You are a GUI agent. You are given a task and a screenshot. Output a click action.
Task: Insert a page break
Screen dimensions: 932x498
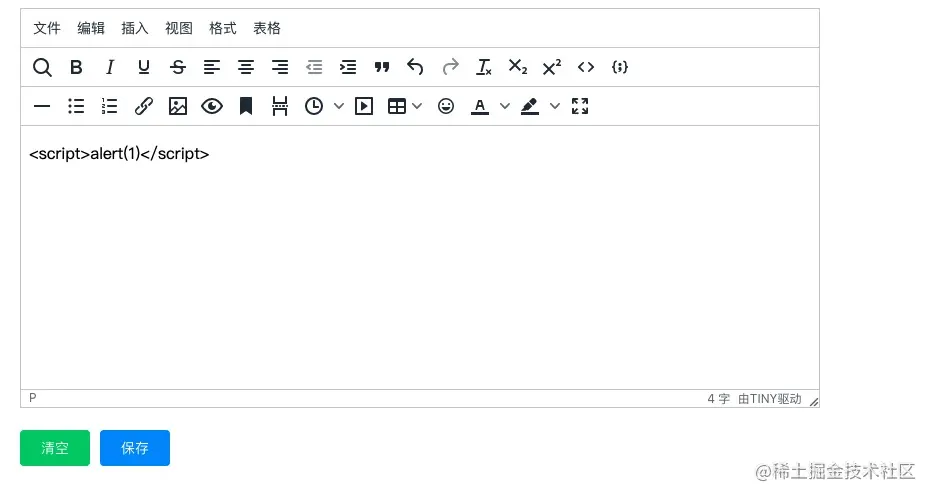[x=279, y=106]
